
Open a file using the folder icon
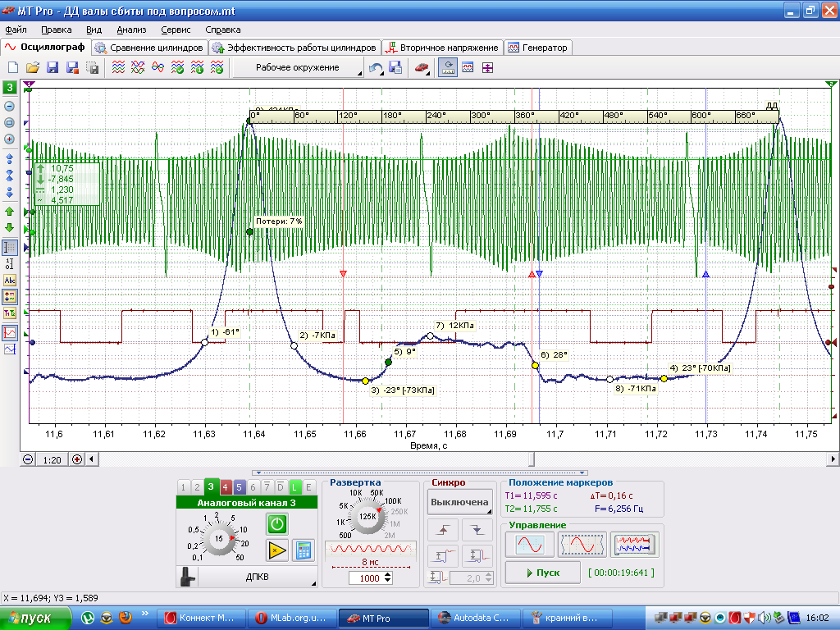[x=33, y=67]
